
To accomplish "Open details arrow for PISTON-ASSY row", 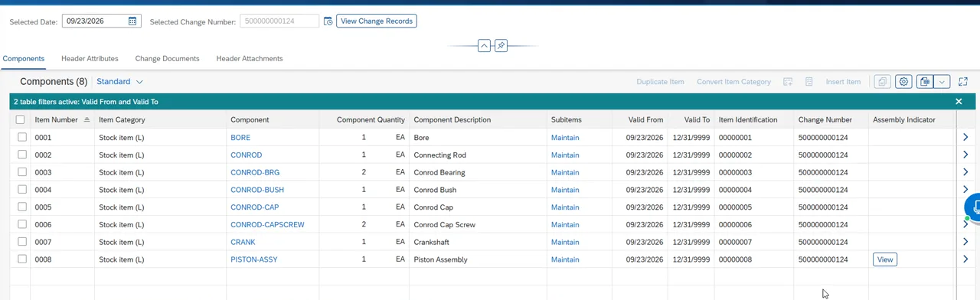I will (x=965, y=259).
